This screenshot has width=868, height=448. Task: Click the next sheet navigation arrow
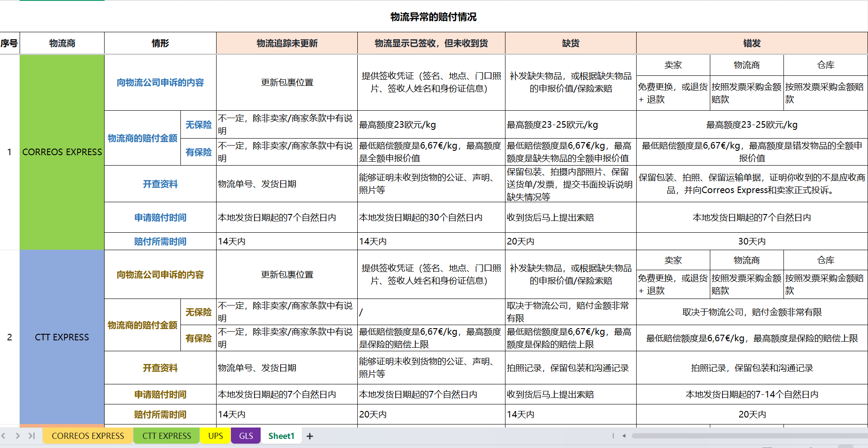tap(18, 435)
